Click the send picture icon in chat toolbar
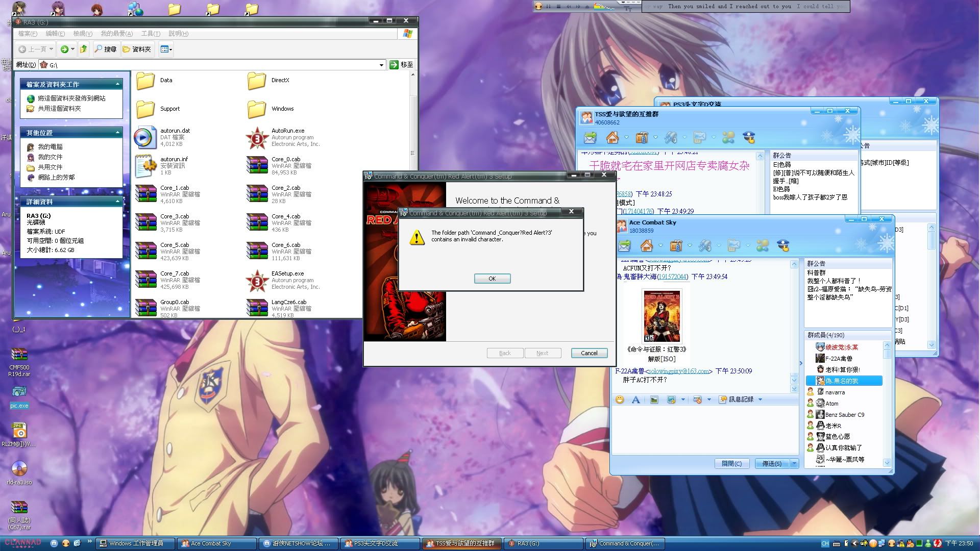This screenshot has width=980, height=551. pyautogui.click(x=654, y=399)
